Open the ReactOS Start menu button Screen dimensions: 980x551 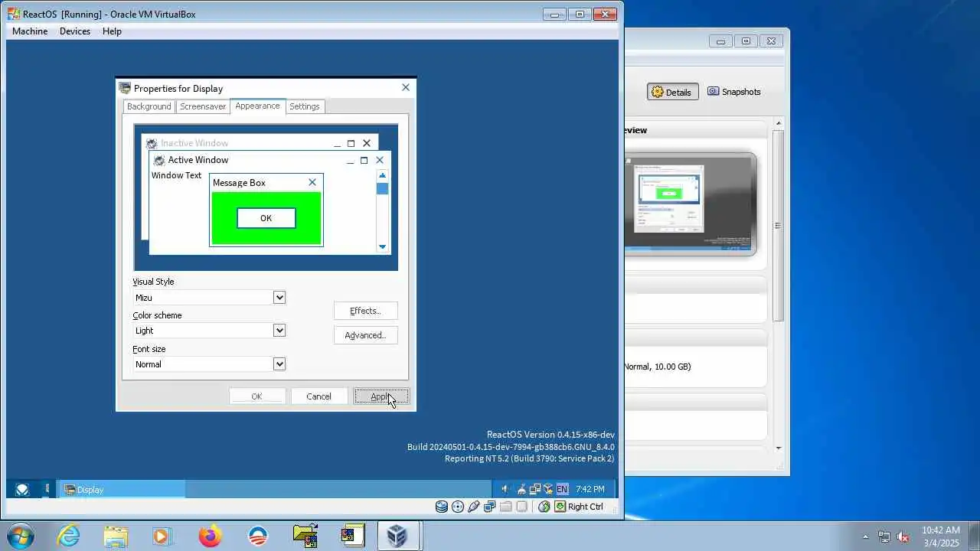tap(22, 490)
